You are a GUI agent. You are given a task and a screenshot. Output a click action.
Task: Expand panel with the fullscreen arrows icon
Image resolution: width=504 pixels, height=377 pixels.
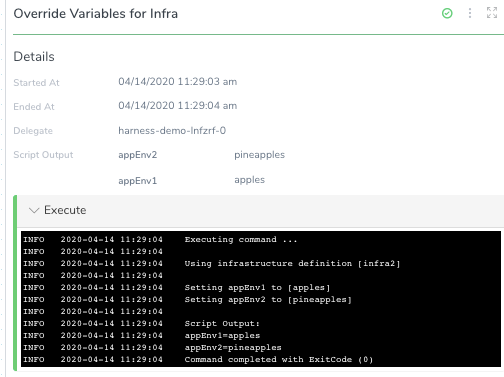coord(492,13)
